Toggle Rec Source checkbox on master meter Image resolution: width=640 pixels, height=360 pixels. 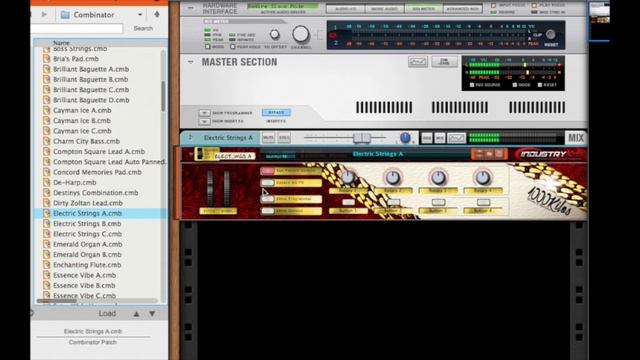472,85
